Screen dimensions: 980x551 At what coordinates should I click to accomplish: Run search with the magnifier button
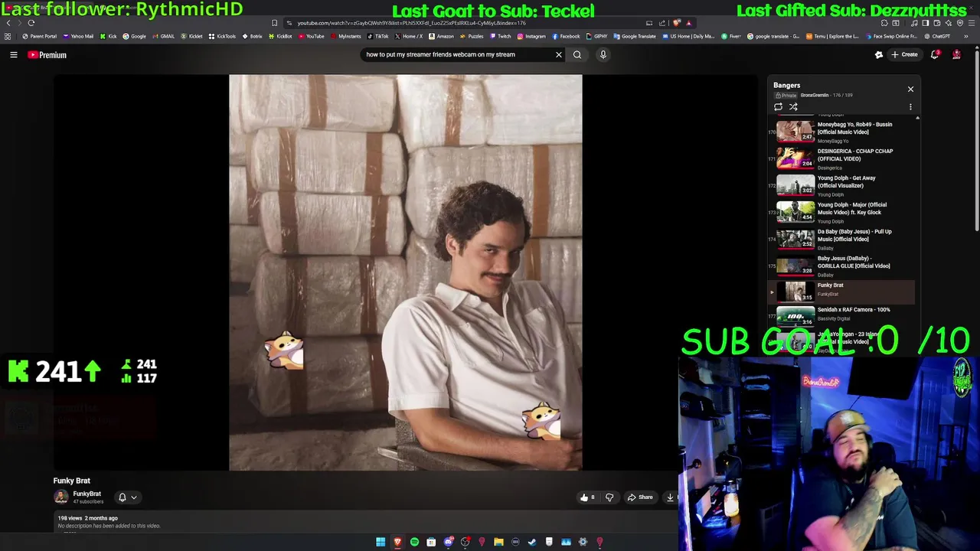coord(577,54)
